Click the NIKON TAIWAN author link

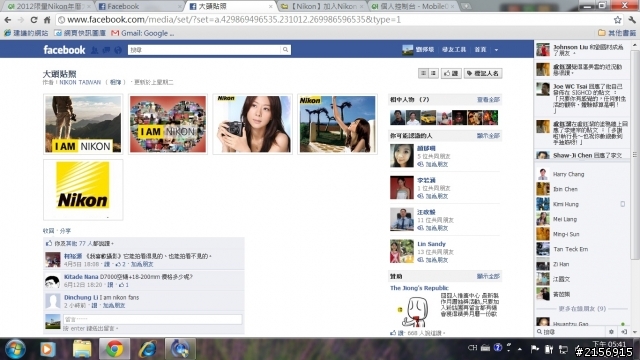(80, 82)
